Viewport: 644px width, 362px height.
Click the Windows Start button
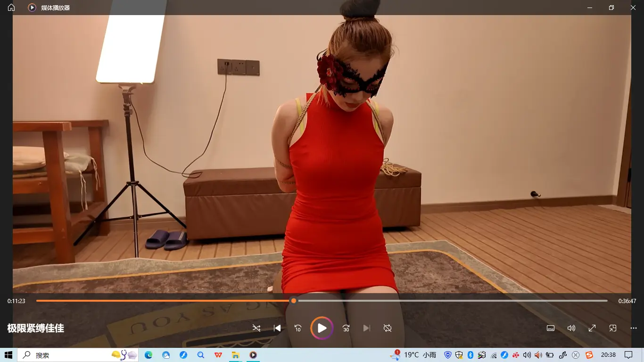point(8,355)
